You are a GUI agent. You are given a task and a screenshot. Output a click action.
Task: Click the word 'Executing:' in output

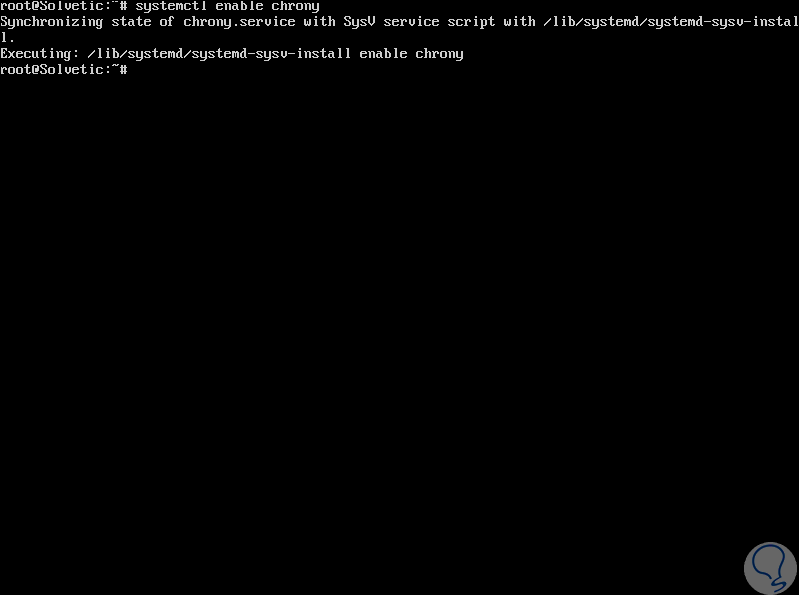[40, 53]
